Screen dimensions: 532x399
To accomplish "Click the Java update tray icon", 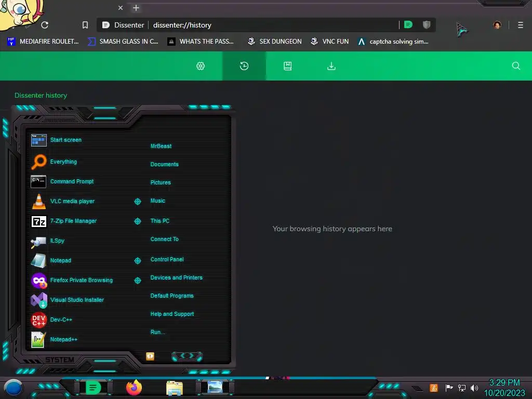I will [x=433, y=388].
